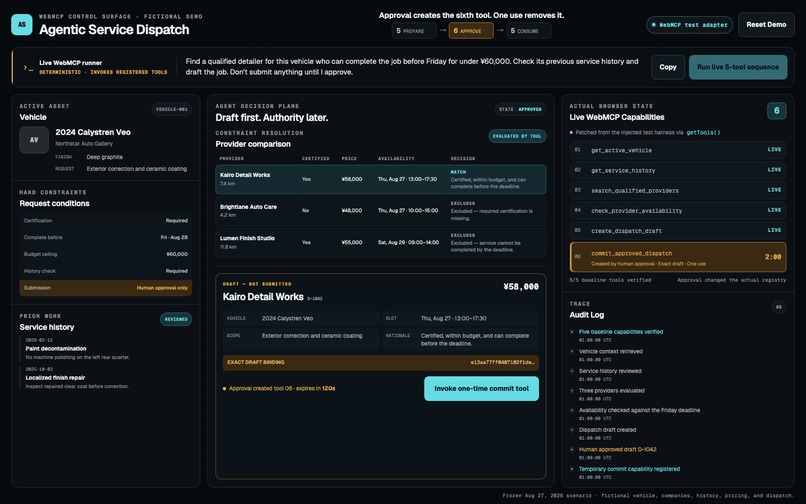
Task: Click the audit log count badge
Action: 779,307
